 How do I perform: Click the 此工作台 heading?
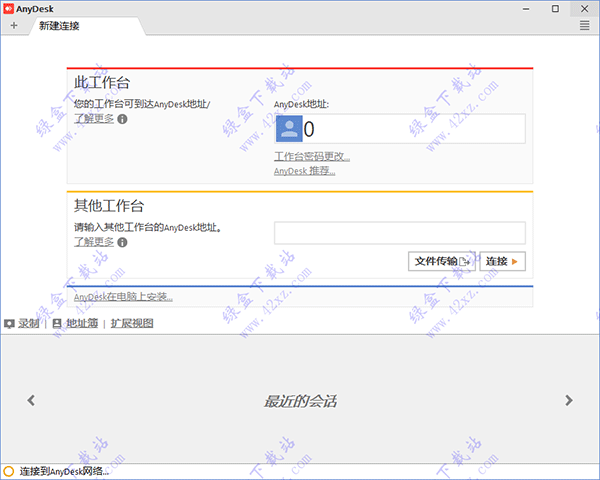pos(102,83)
